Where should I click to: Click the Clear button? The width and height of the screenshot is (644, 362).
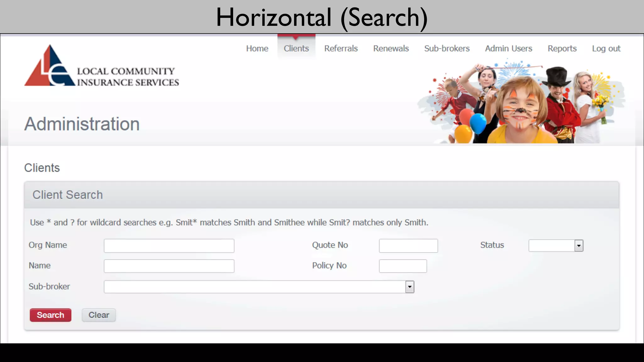99,315
